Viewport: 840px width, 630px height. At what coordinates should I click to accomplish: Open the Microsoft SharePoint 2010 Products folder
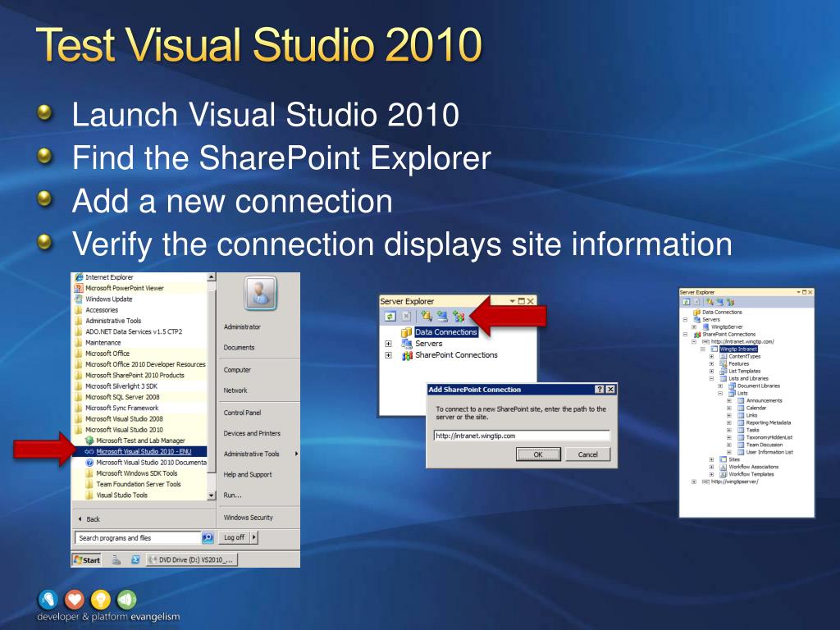click(129, 375)
